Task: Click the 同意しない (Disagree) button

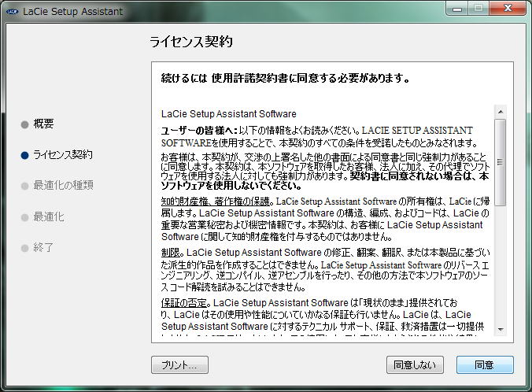Action: [x=415, y=365]
